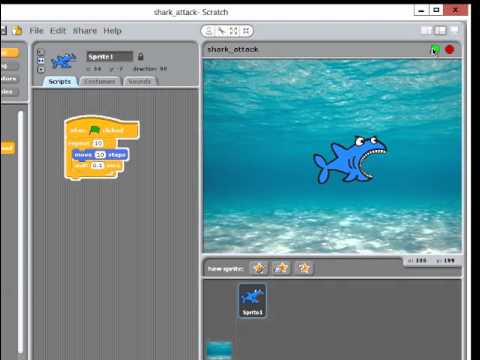Click the blocks palette vertical scrollbar
This screenshot has width=480, height=360.
click(21, 232)
